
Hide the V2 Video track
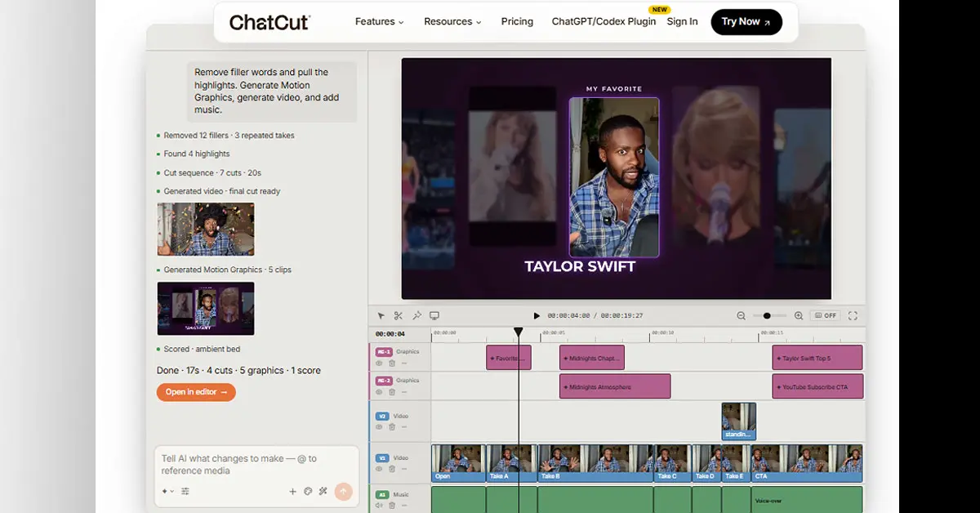[x=379, y=427]
